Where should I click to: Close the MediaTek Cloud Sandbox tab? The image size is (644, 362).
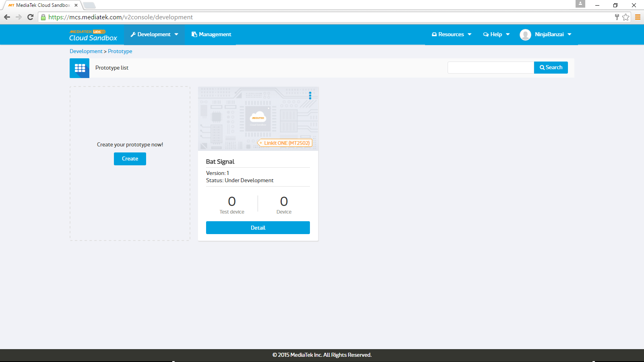pyautogui.click(x=76, y=5)
